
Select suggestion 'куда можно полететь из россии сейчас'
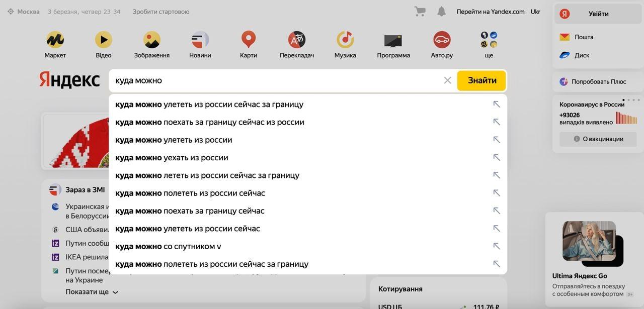(x=308, y=193)
